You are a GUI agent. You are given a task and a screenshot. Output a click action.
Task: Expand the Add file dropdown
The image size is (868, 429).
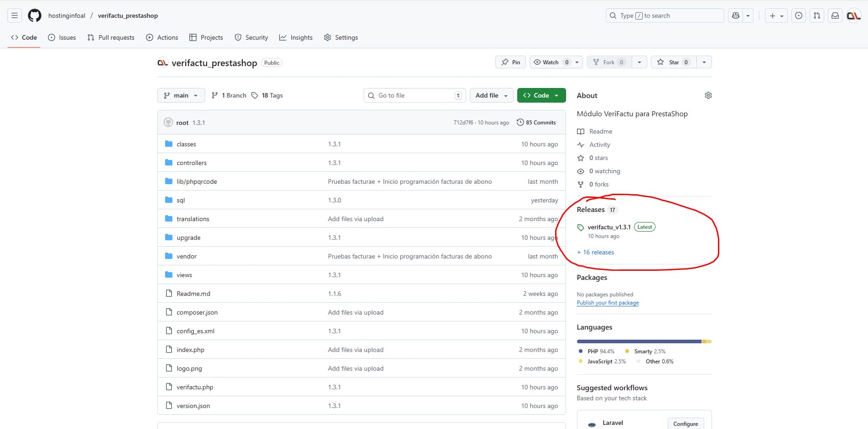(x=491, y=95)
